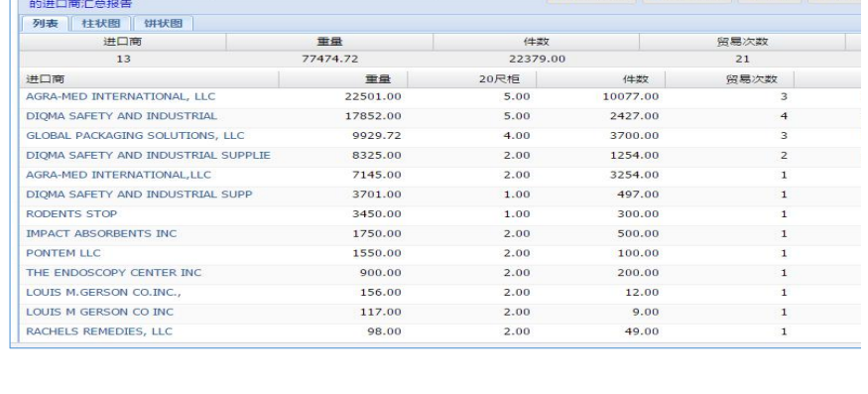868x394 pixels.
Task: Open AGRA-MED INTERNATIONAL,LLC link with weight 7145.00
Action: pyautogui.click(x=118, y=175)
